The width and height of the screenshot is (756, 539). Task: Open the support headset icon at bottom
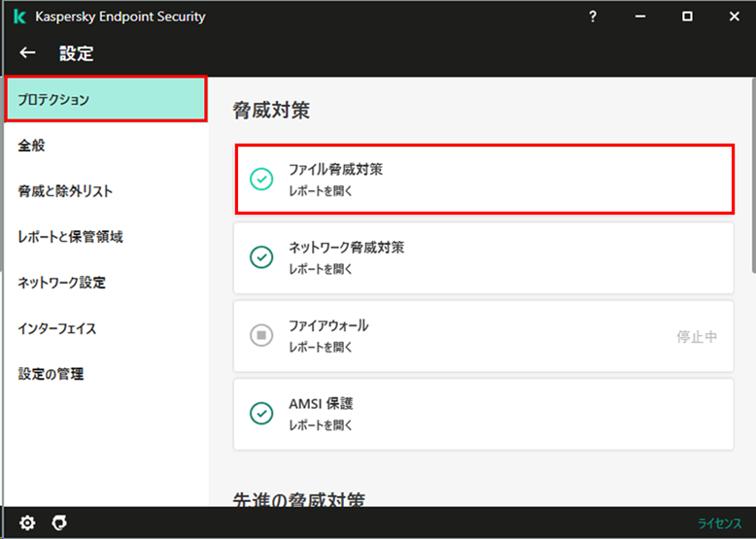click(59, 522)
